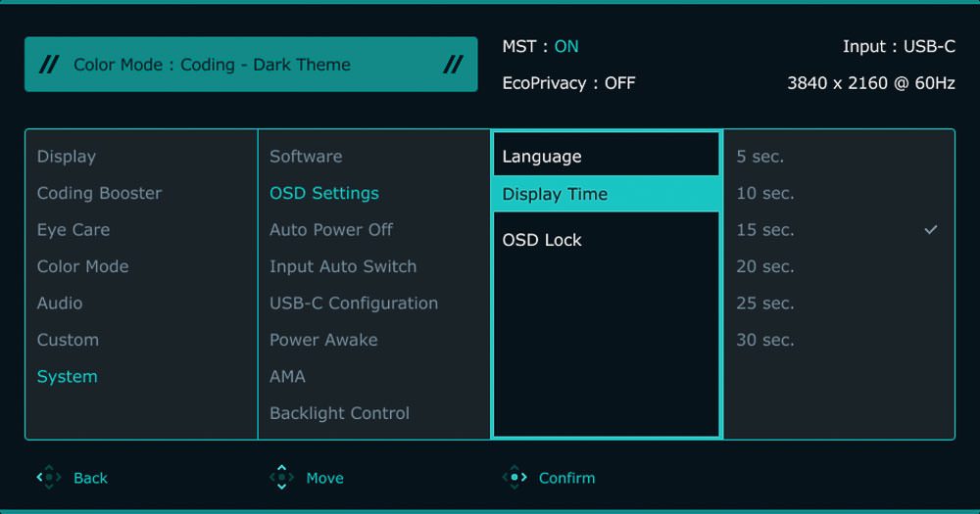Click the left double-slash icon in Color Mode banner

click(x=48, y=65)
